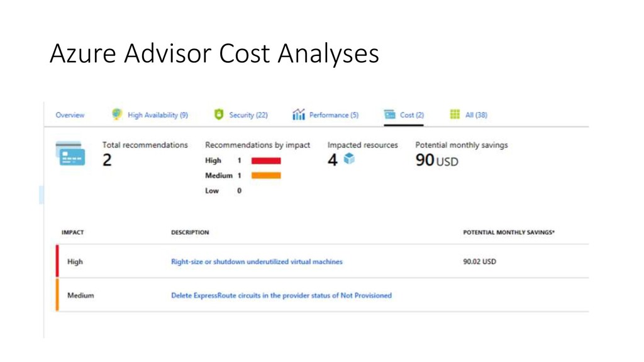Select the High impact table cell
The height and width of the screenshot is (362, 644).
pyautogui.click(x=75, y=261)
